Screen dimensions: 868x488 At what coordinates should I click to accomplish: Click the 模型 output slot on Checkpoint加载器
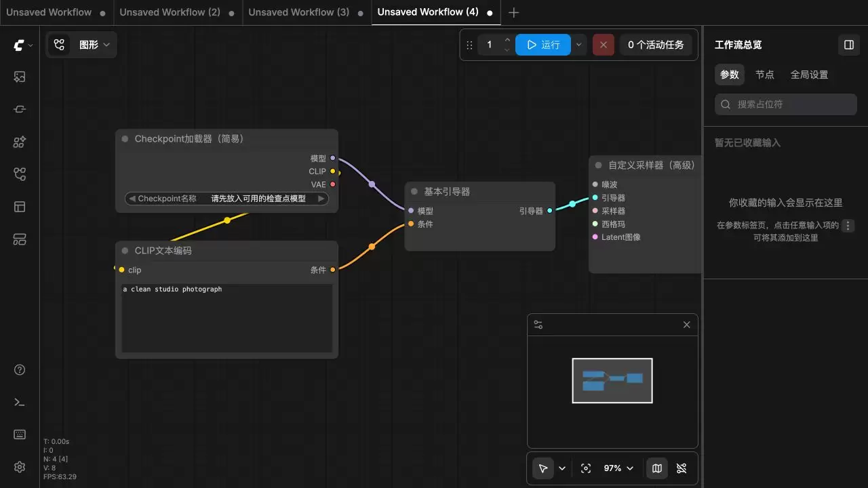coord(332,158)
